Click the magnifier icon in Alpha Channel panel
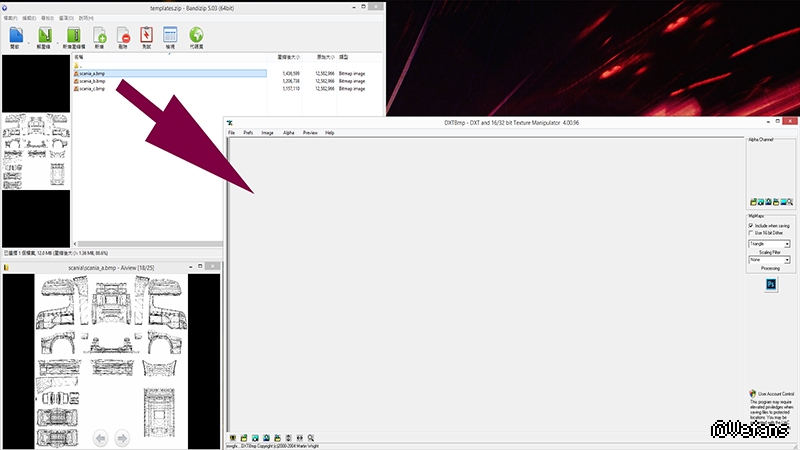Image resolution: width=800 pixels, height=450 pixels. 790,203
